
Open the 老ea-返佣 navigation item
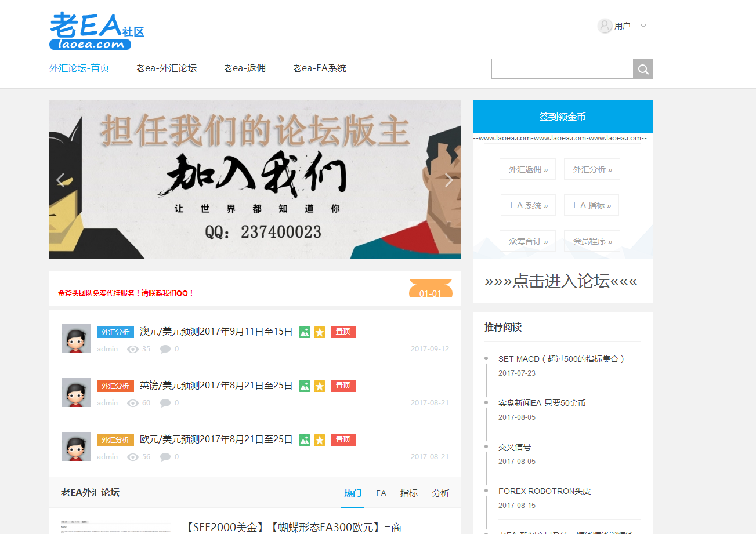(244, 68)
